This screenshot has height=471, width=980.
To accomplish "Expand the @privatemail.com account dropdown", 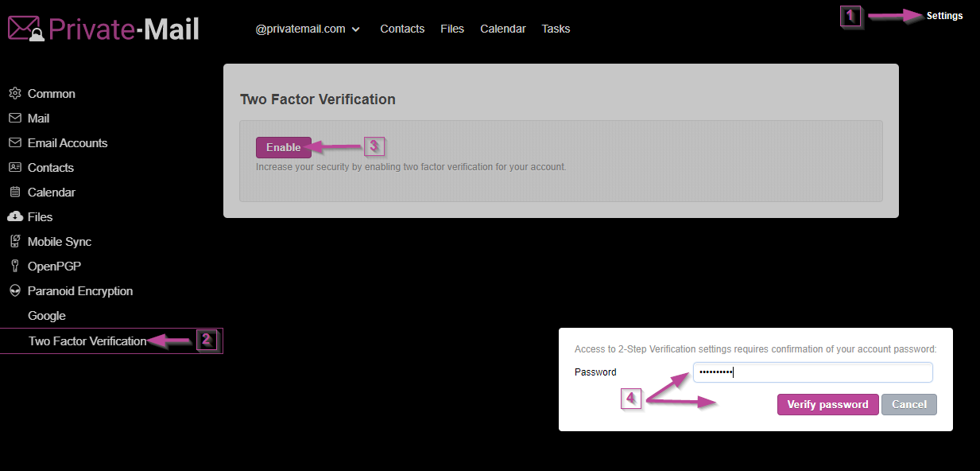I will 308,29.
